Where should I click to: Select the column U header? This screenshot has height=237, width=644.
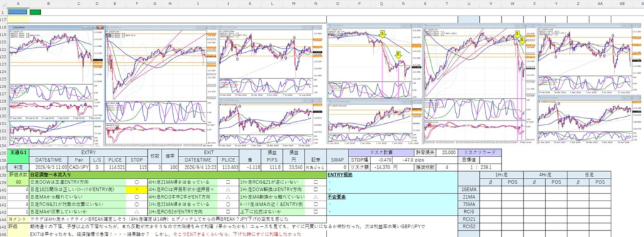pyautogui.click(x=469, y=3)
